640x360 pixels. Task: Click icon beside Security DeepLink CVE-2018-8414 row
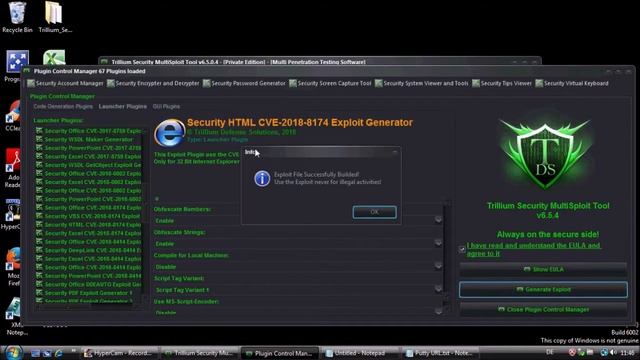(x=39, y=250)
